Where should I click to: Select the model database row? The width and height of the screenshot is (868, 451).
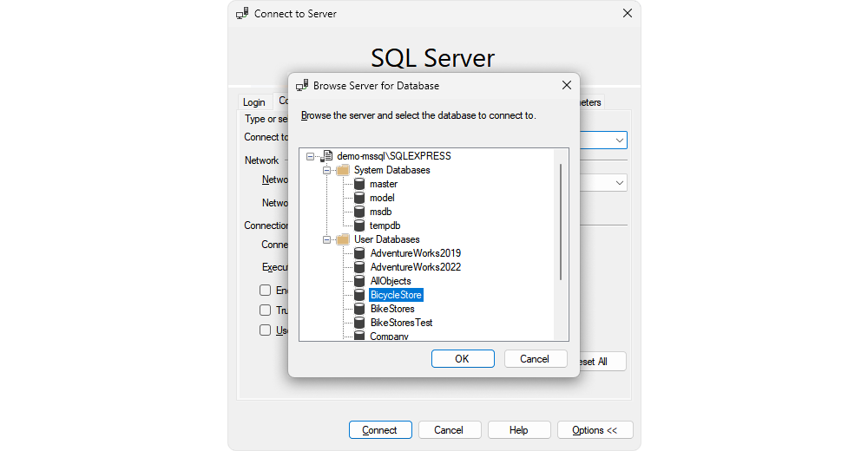coord(382,198)
